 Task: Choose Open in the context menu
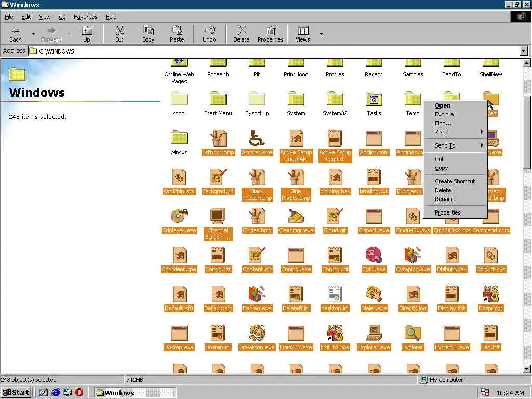[455, 105]
